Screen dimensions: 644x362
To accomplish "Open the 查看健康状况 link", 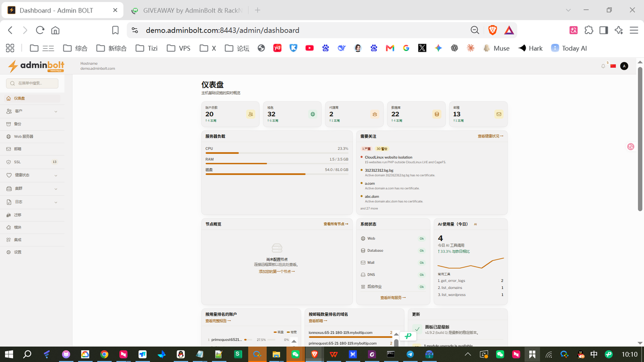I will point(491,136).
